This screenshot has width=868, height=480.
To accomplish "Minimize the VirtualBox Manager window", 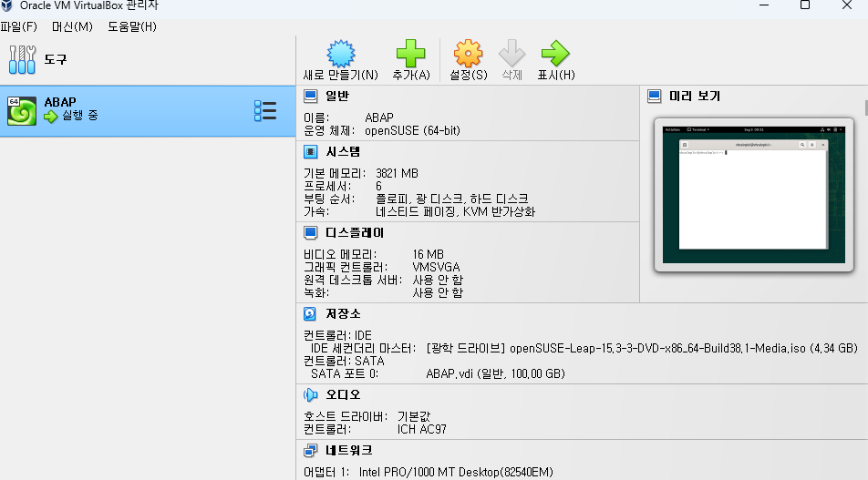I will 764,5.
